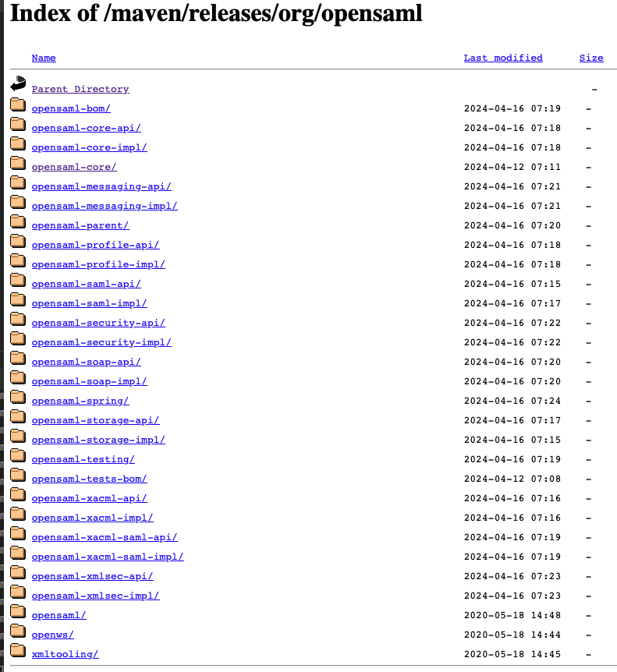
Task: Click folder icon beside opensaml-testing/
Action: click(18, 455)
